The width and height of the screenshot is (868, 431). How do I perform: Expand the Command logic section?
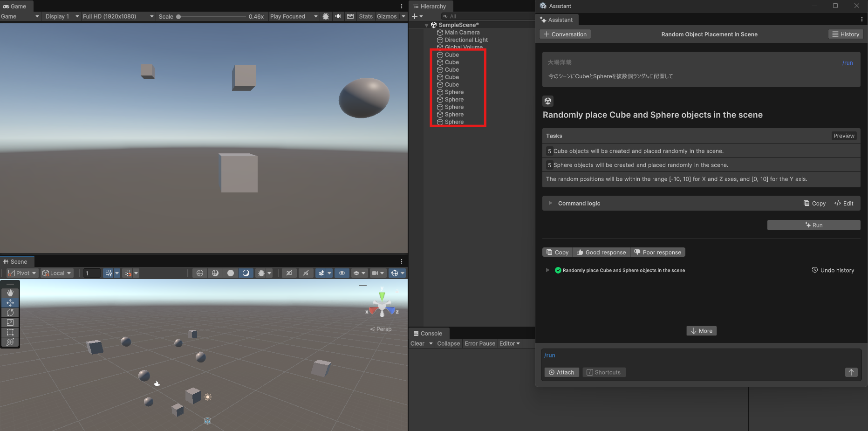550,203
